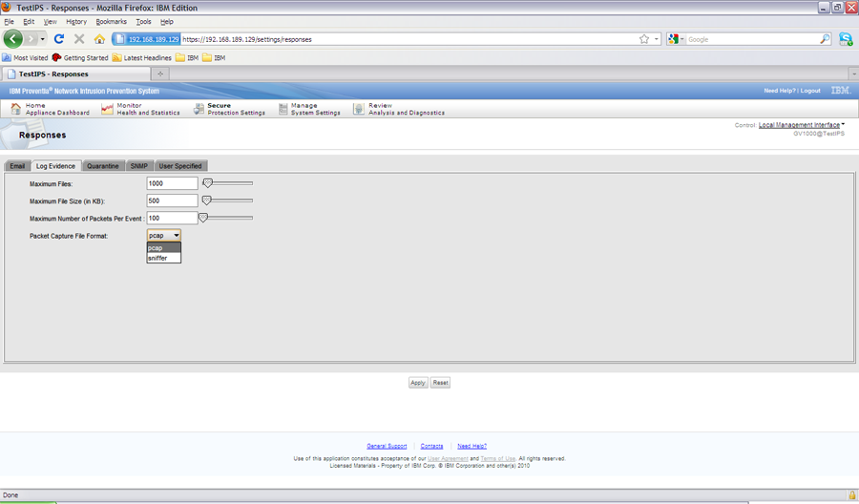The width and height of the screenshot is (859, 504).
Task: Open the list all tabs dropdown arrow
Action: point(853,73)
